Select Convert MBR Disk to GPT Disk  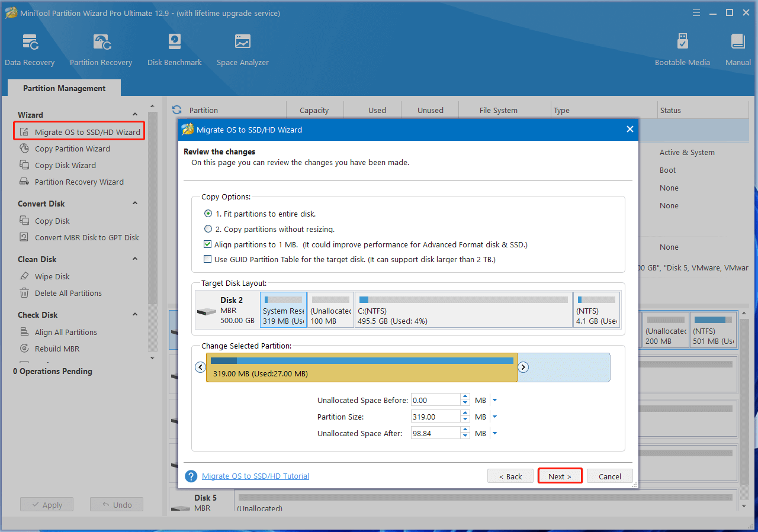pos(86,237)
